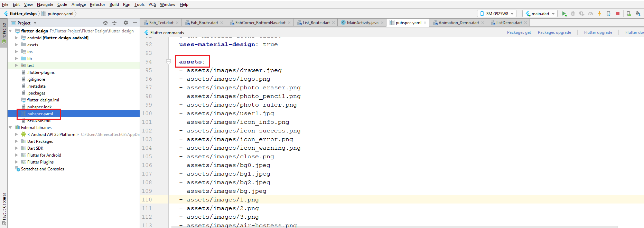Click Flutter upgrade link
Image resolution: width=644 pixels, height=228 pixels.
pyautogui.click(x=598, y=32)
